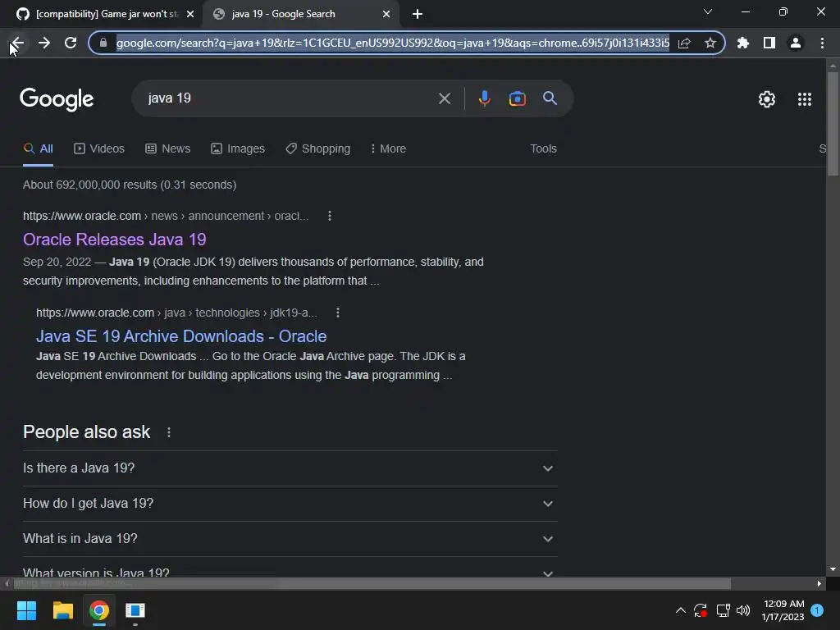Switch to Shopping results
The width and height of the screenshot is (840, 630).
coord(318,149)
